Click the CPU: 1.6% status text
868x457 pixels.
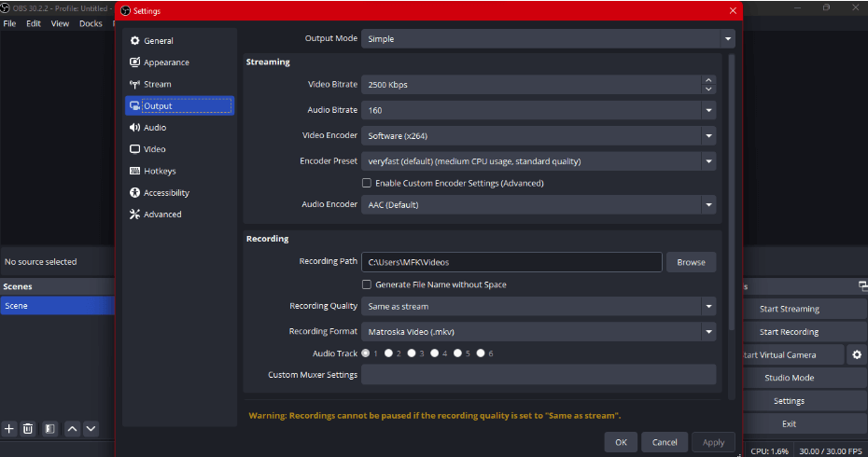click(x=769, y=450)
